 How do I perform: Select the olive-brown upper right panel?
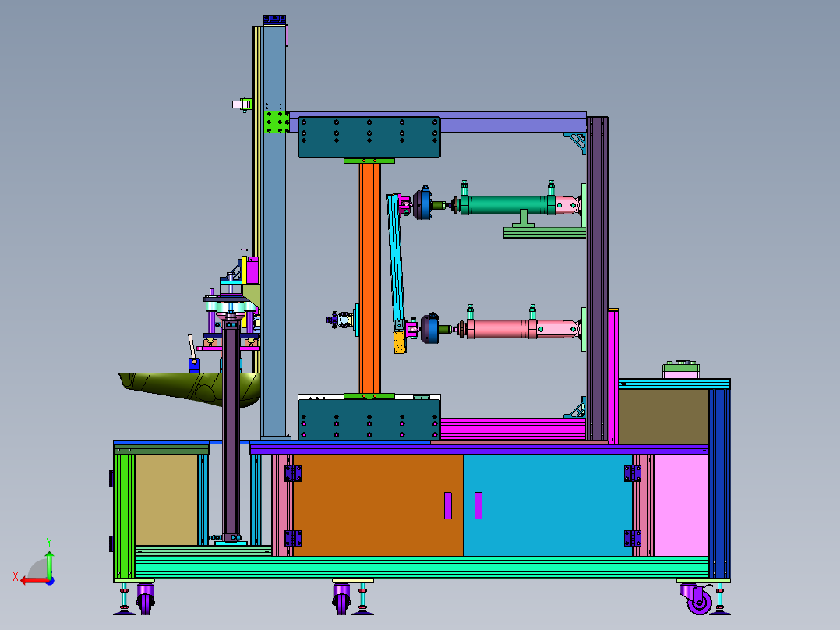664,416
